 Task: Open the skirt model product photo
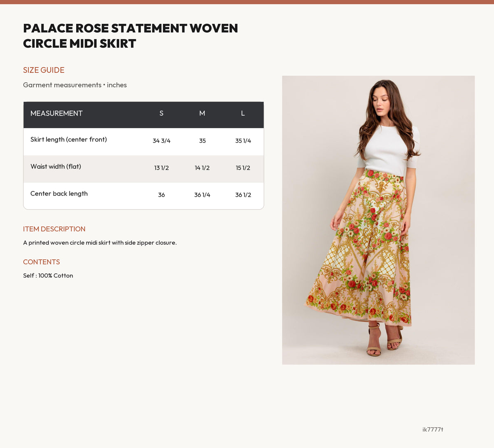pos(378,220)
